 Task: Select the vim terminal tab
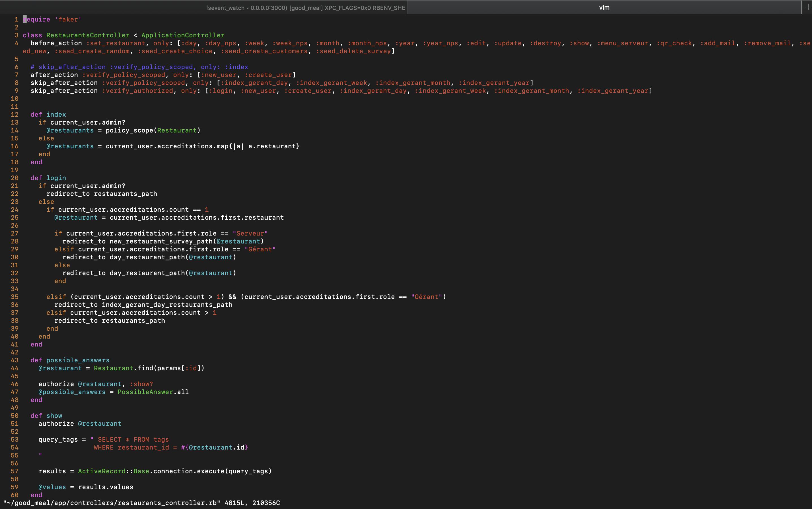[604, 7]
